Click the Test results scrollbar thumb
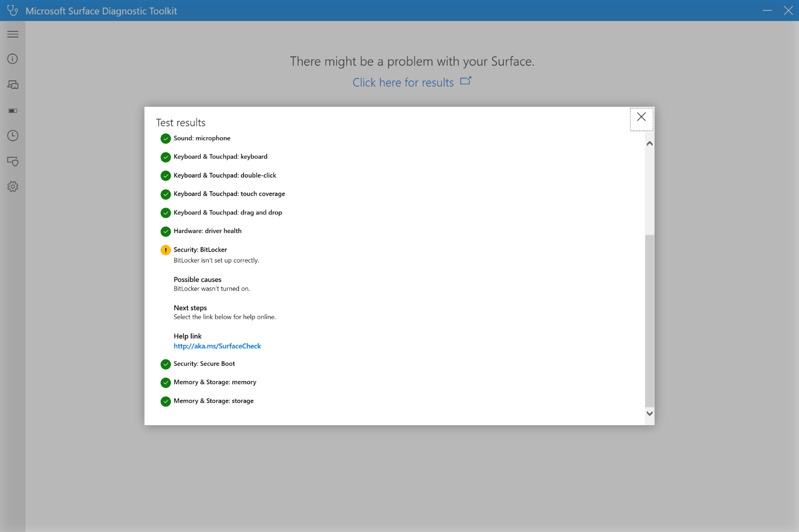Viewport: 799px width, 532px height. pyautogui.click(x=650, y=320)
